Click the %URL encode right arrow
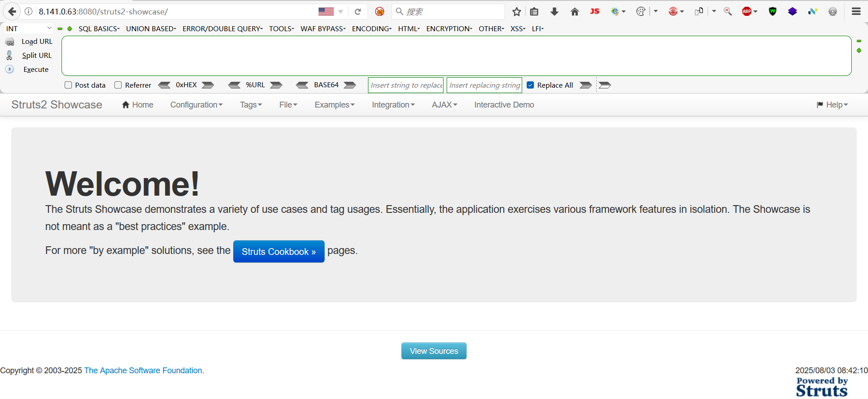 [276, 85]
